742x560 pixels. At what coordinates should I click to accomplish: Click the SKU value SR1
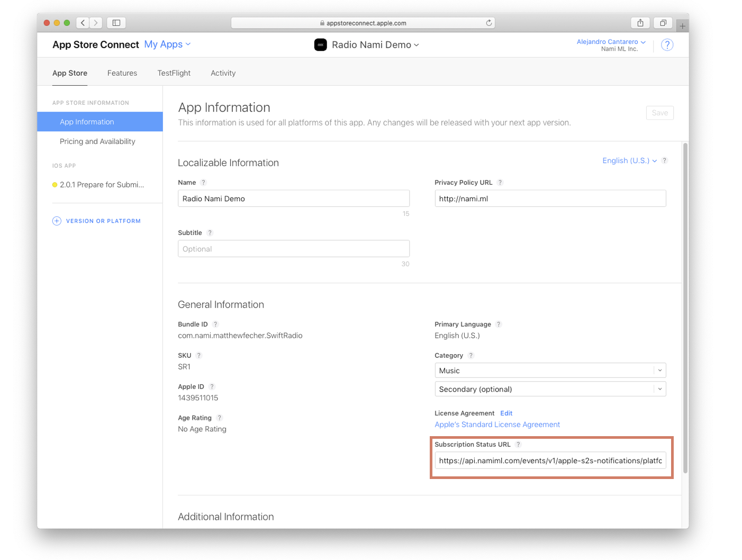[184, 367]
